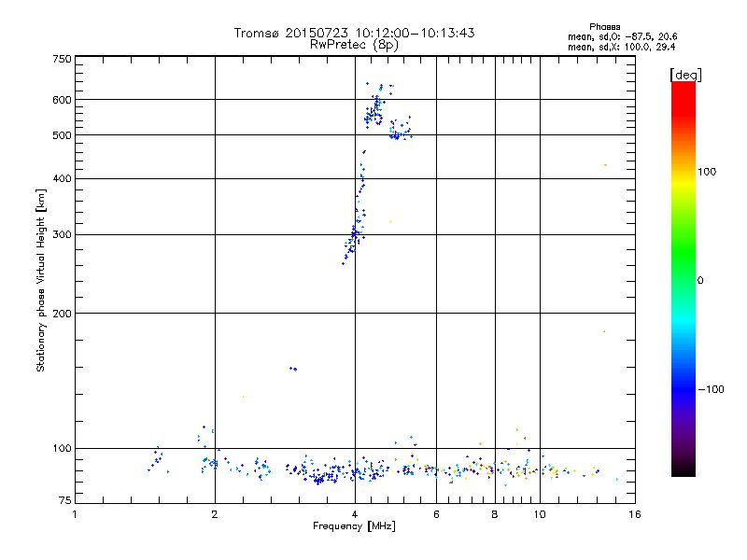The height and width of the screenshot is (560, 747).
Task: Click the yellow point near 320 km height
Action: click(x=390, y=222)
